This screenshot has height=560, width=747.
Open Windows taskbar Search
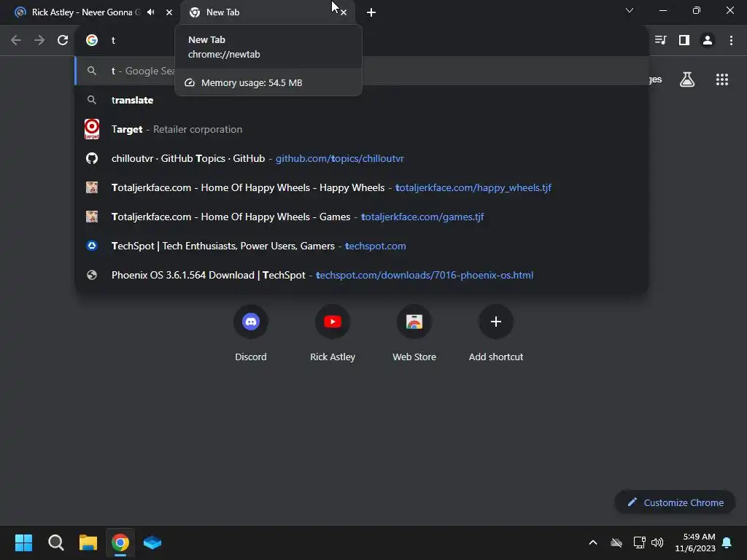click(x=55, y=542)
